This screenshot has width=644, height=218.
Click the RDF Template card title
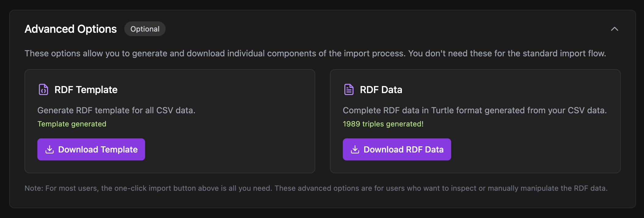point(86,90)
